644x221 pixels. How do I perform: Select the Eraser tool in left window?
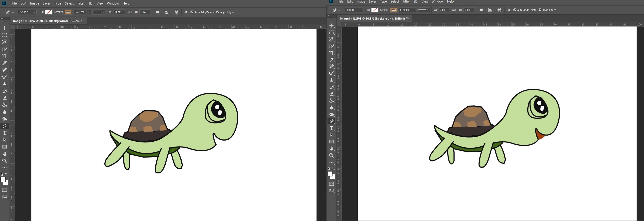(5, 98)
